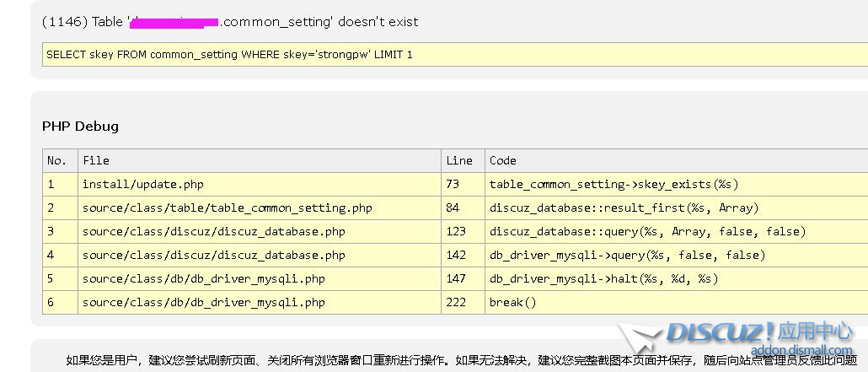Screen dimensions: 868x372
Task: Click the Chinese user advice paragraph
Action: coord(455,361)
